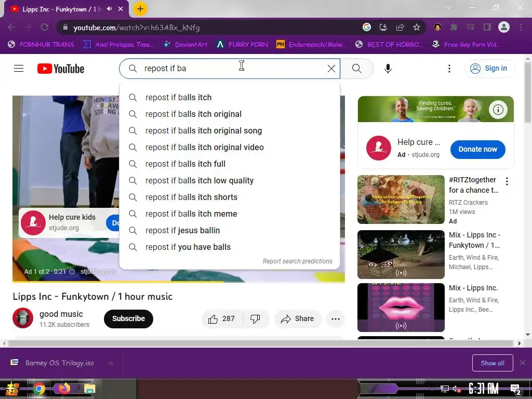532x399 pixels.
Task: Open the Mix - Lipps Inc. lips thumbnail
Action: pos(401,308)
